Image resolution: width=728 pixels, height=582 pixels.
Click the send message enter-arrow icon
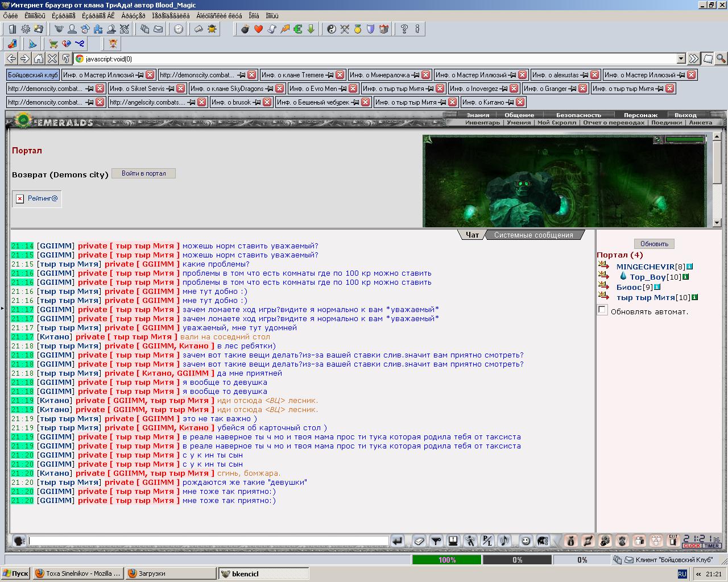pos(398,541)
